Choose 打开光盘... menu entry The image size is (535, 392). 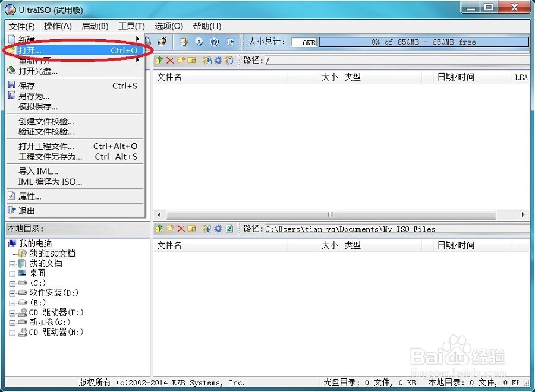click(75, 71)
